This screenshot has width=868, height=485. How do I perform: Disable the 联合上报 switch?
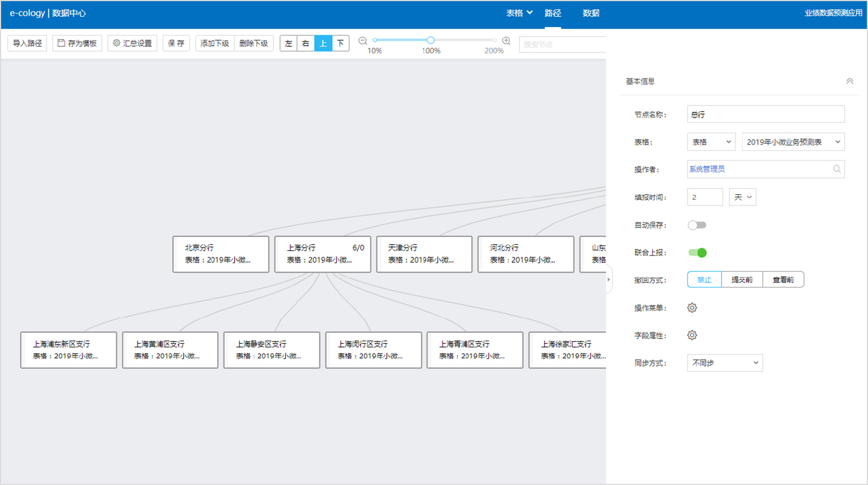(x=697, y=253)
